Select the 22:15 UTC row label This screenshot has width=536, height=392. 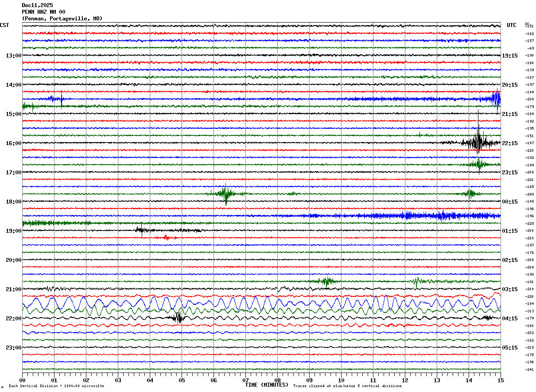509,143
